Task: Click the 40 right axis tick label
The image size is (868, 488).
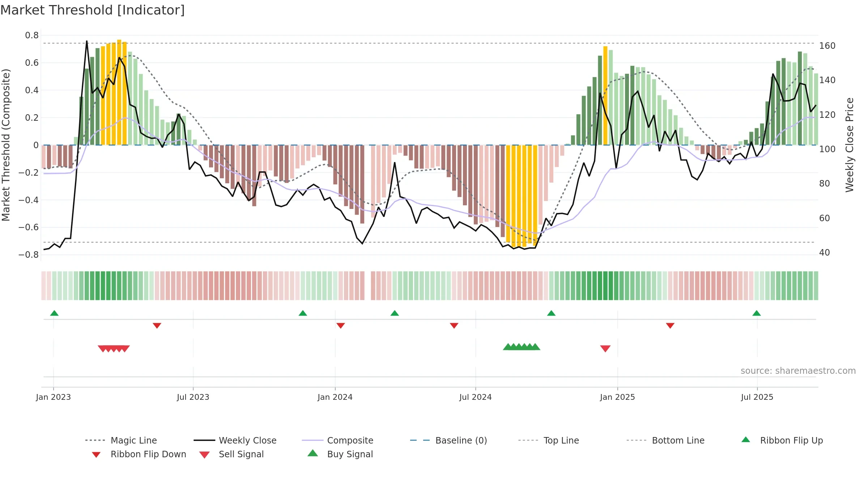Action: coord(825,253)
